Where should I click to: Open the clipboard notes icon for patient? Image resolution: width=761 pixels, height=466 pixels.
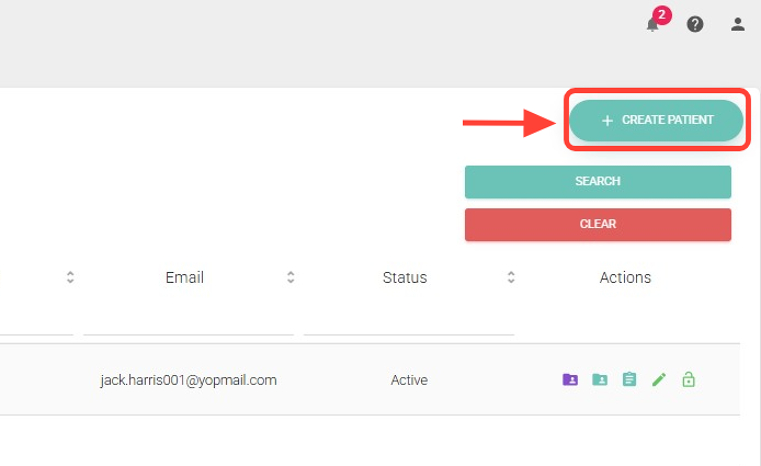pyautogui.click(x=628, y=380)
